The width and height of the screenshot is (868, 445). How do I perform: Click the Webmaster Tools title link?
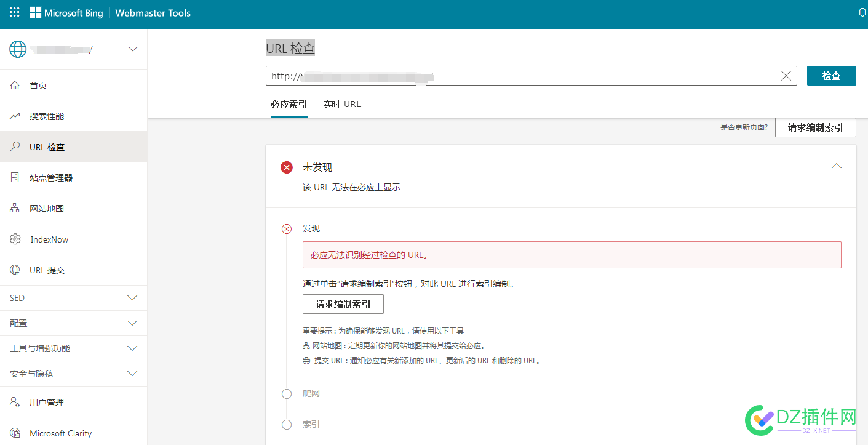pos(153,13)
